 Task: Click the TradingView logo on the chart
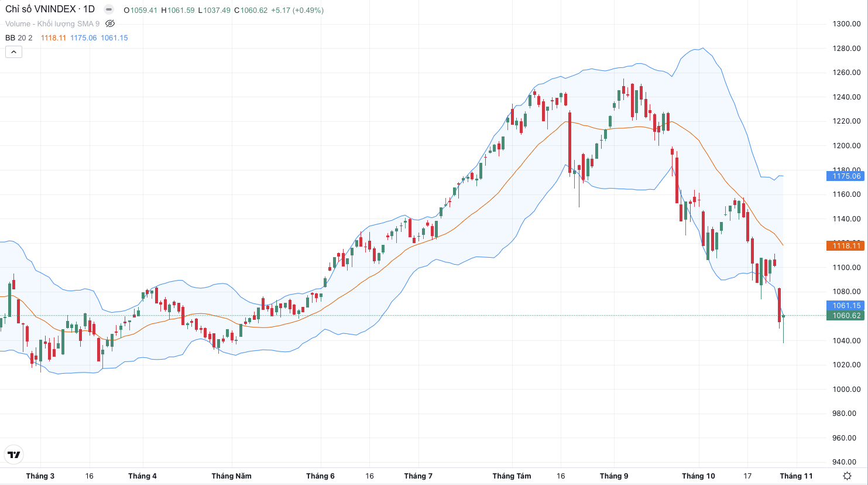[14, 455]
